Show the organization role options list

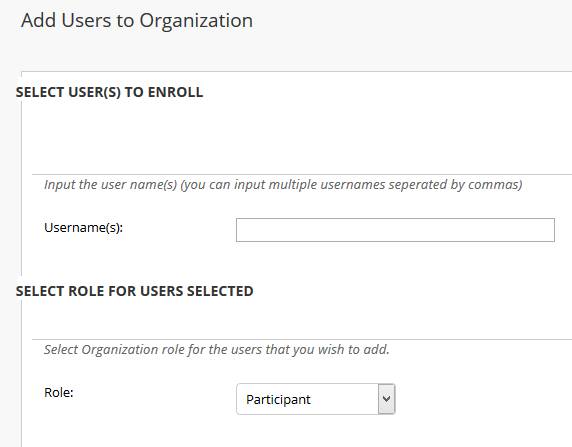pyautogui.click(x=316, y=399)
